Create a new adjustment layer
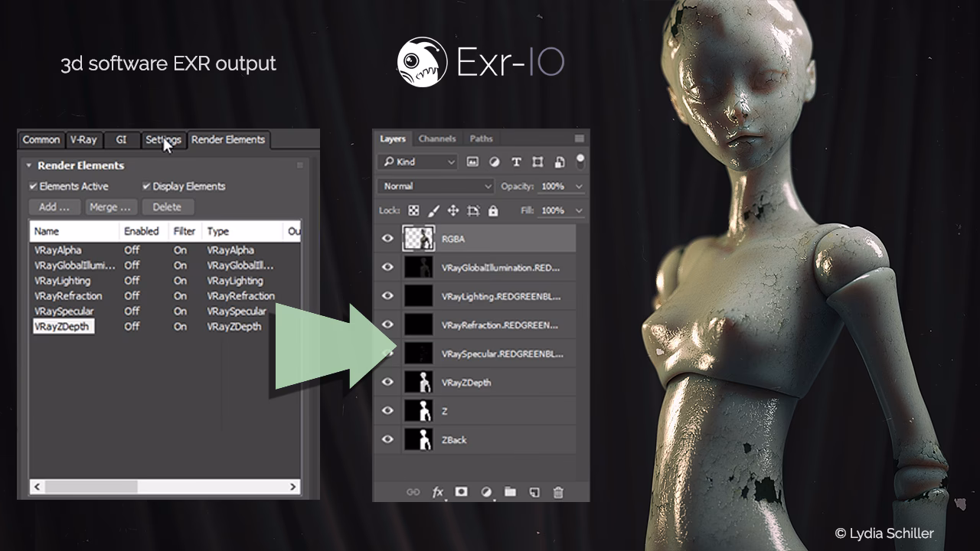This screenshot has height=551, width=980. [x=485, y=492]
